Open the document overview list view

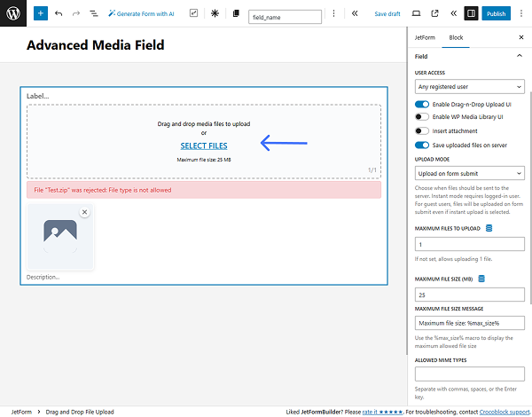click(x=94, y=13)
